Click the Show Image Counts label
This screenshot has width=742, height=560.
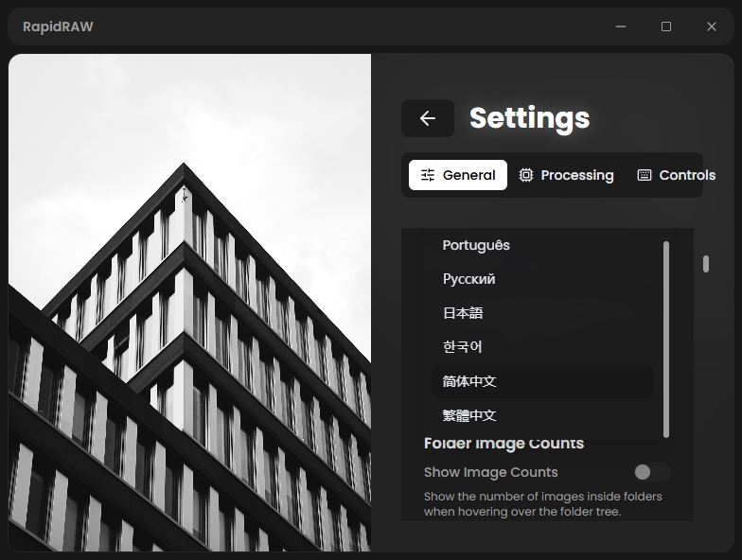click(x=490, y=472)
